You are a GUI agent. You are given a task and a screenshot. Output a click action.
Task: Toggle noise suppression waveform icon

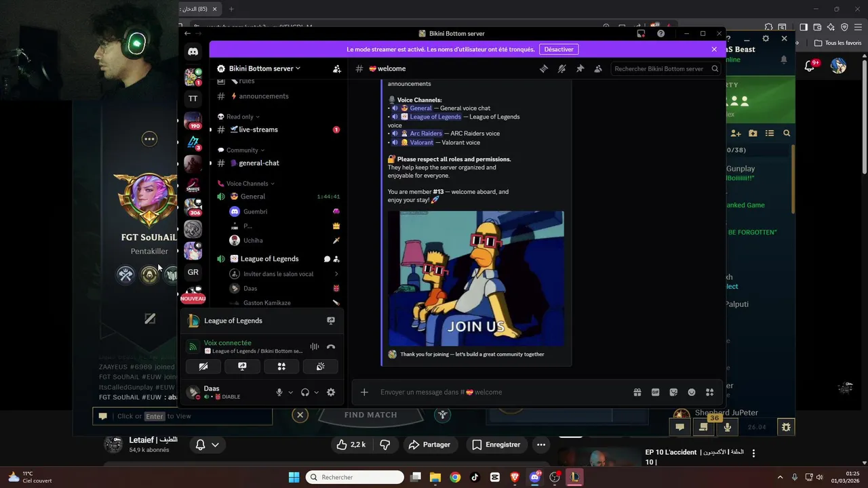[x=314, y=346]
